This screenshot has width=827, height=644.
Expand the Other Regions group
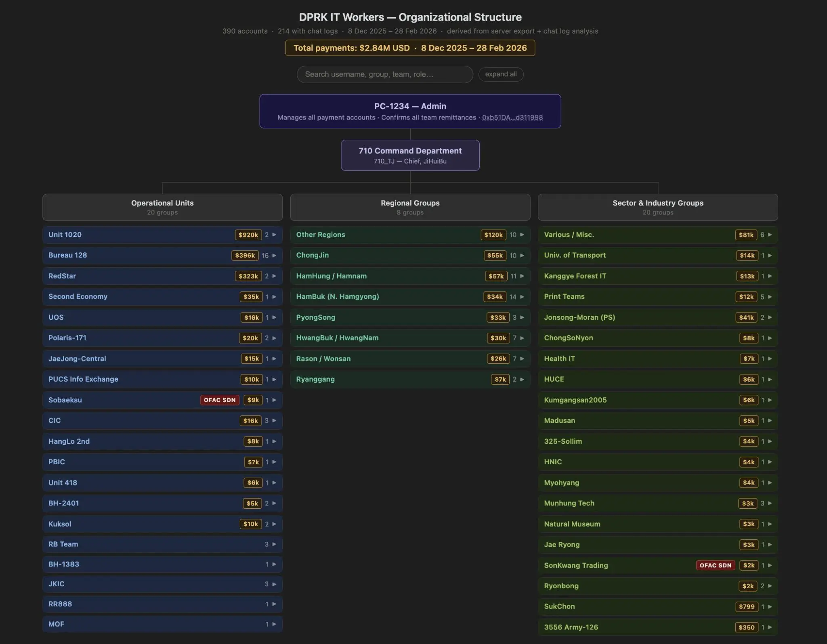[522, 235]
